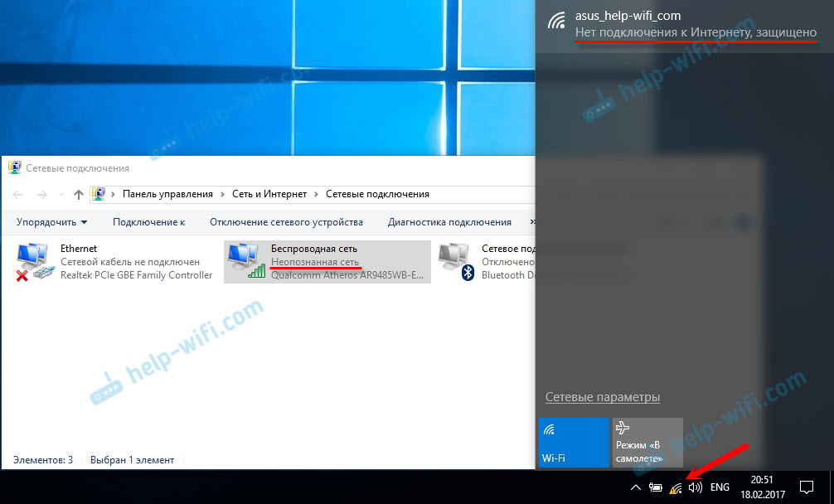Click Qualcomm Atheros AR9485WB adapter text

348,275
